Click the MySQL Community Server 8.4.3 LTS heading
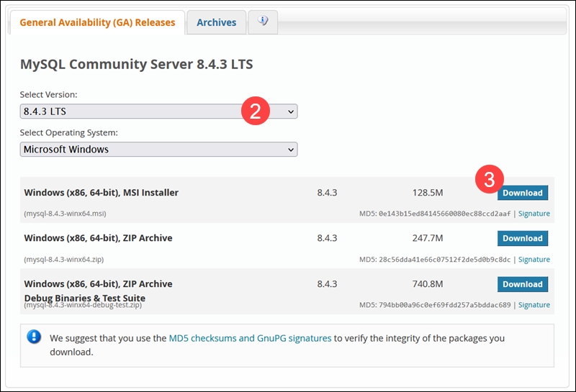 (136, 64)
